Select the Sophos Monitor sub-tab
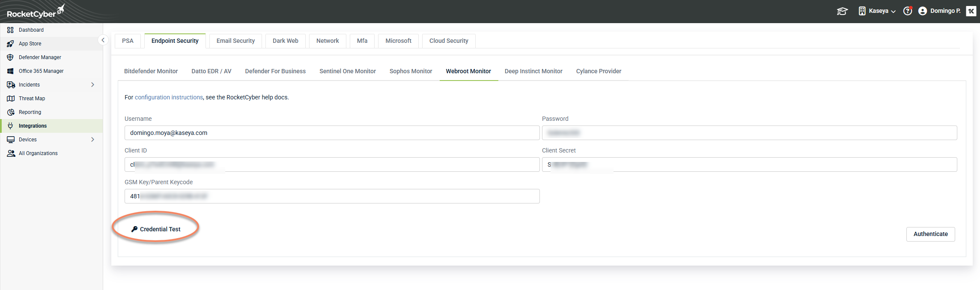This screenshot has height=290, width=980. 411,71
